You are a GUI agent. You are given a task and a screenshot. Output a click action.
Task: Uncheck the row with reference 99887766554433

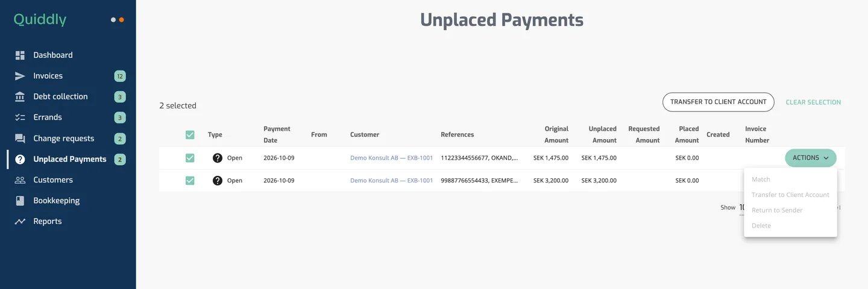point(190,181)
